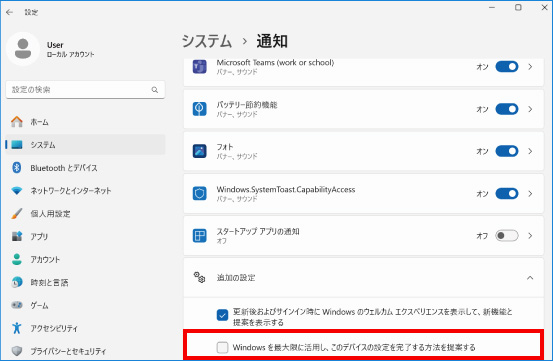Click the アカウント person icon

coord(17,259)
